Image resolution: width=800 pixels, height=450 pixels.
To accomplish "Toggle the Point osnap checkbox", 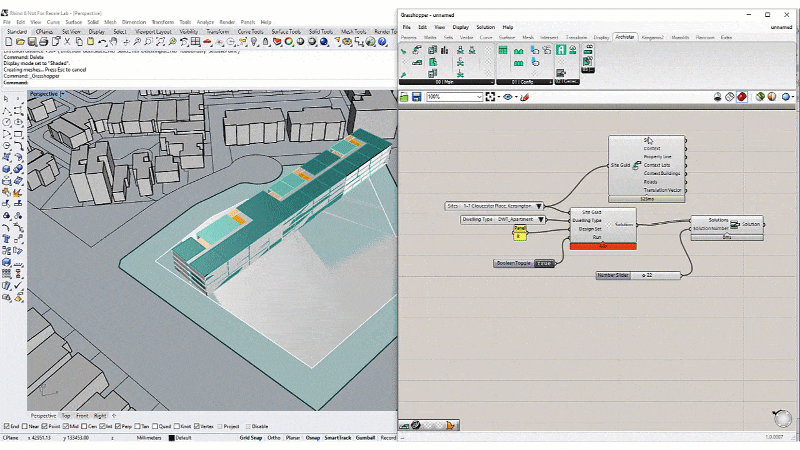I will (44, 426).
